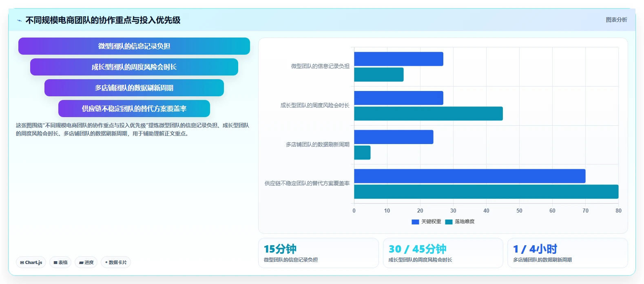Screen dimensions: 644x284
Task: Click caption 多店铺团队的数据刷新周期 under 1 / 4小时
Action: click(x=542, y=260)
